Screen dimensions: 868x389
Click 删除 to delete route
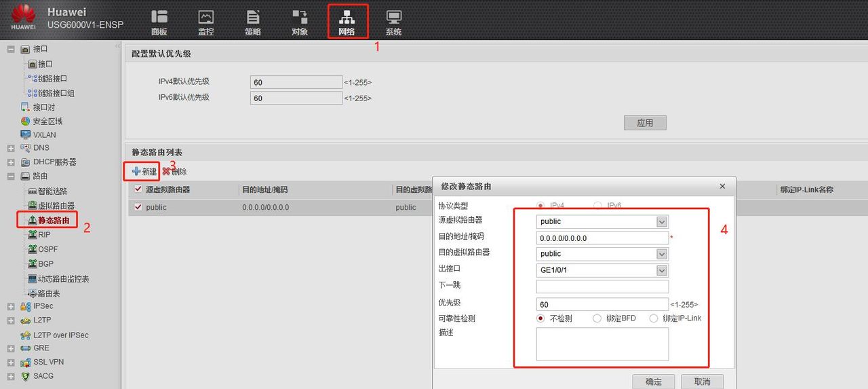[x=174, y=172]
